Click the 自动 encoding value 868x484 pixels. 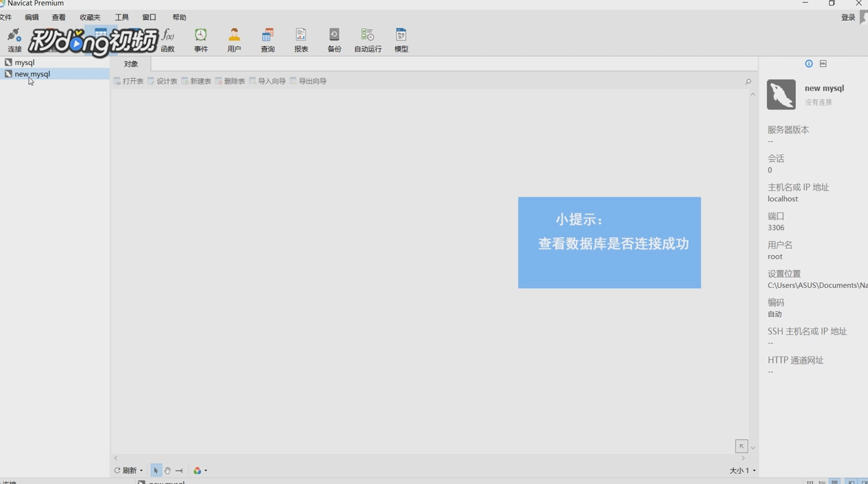775,314
